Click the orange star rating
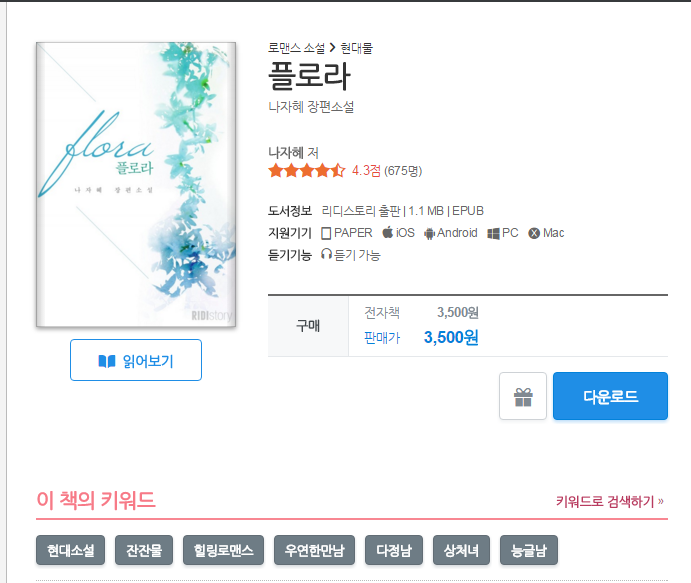Screen dimensions: 691x583 coord(307,171)
